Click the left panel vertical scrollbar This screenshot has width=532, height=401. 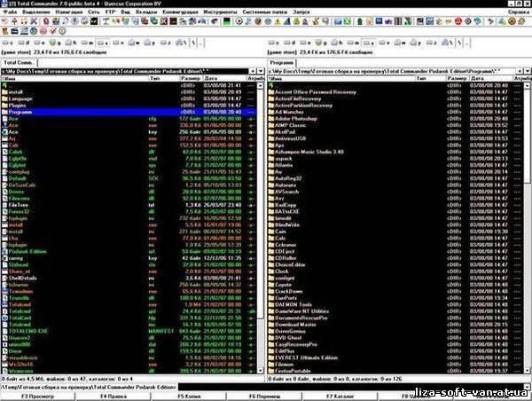coord(261,228)
